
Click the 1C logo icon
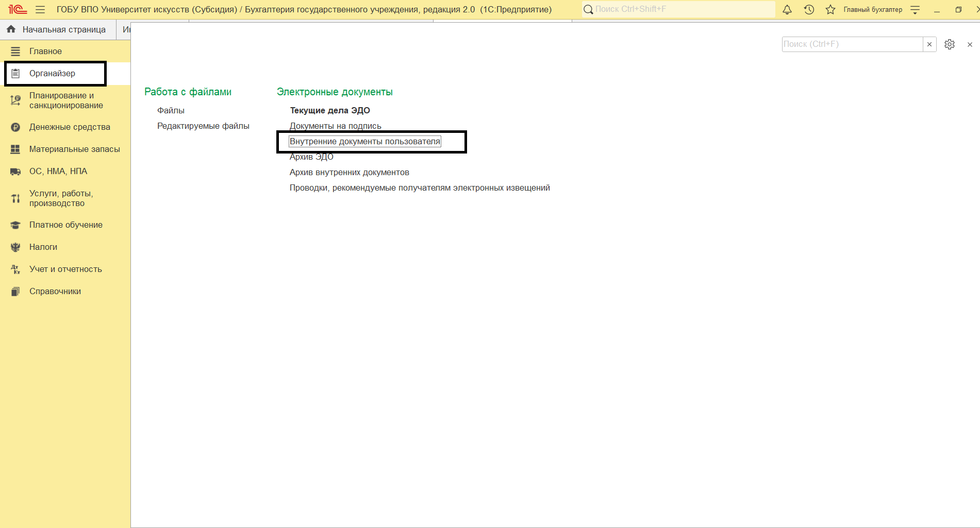click(17, 10)
